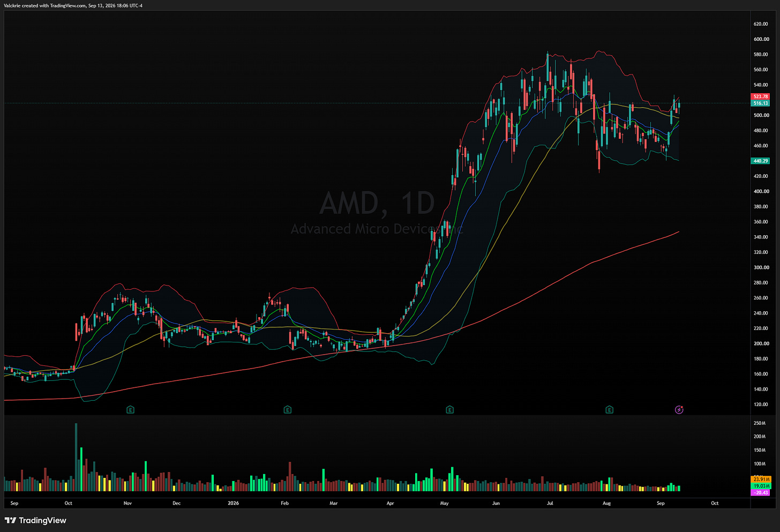Click the TradingView logo at bottom left
780x532 pixels.
tap(35, 520)
